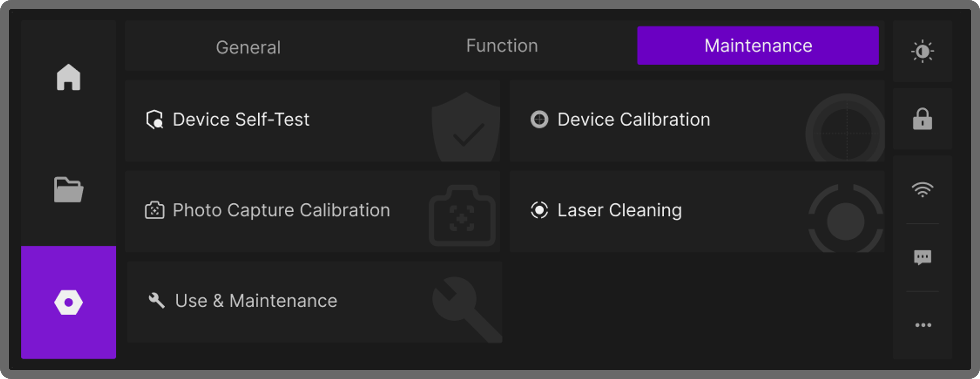Image resolution: width=980 pixels, height=379 pixels.
Task: Start Device Self-Test
Action: [241, 119]
